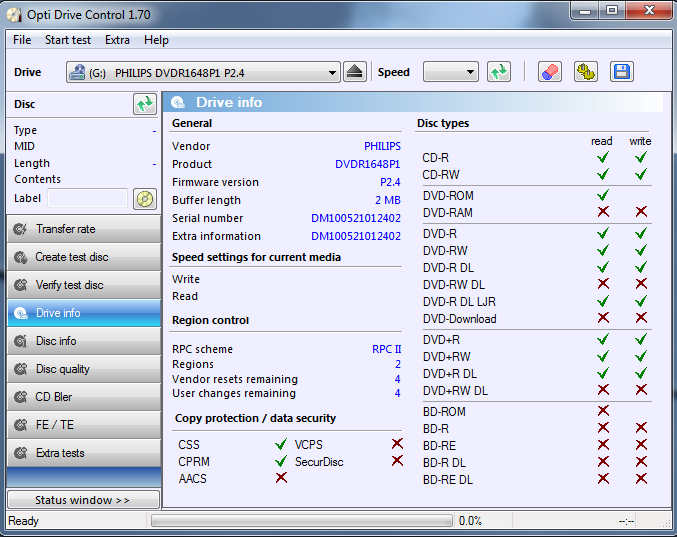Click the Verify test disc icon
Image resolution: width=677 pixels, height=537 pixels.
(20, 285)
